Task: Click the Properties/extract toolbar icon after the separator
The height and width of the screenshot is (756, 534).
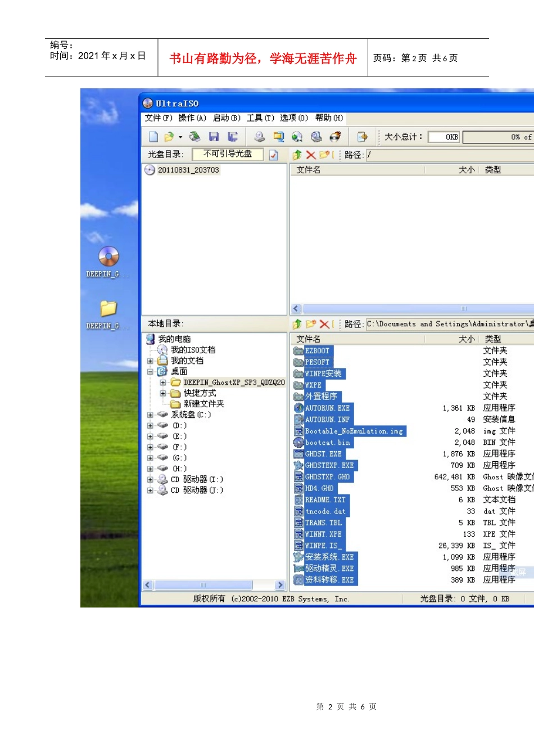Action: [x=363, y=137]
